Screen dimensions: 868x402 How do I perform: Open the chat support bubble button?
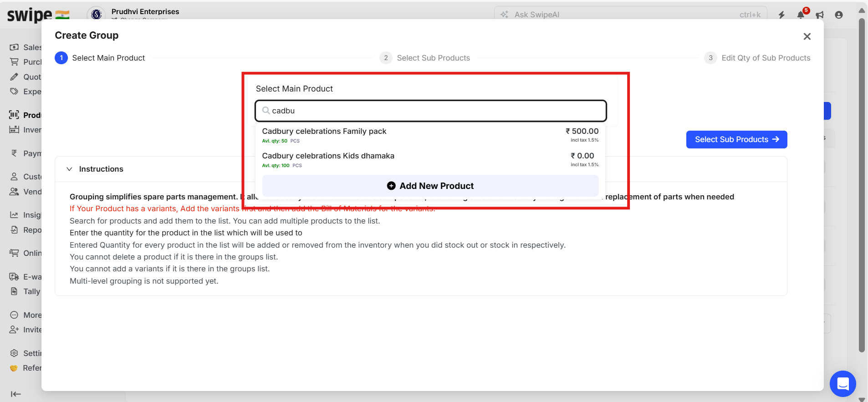[x=842, y=384]
